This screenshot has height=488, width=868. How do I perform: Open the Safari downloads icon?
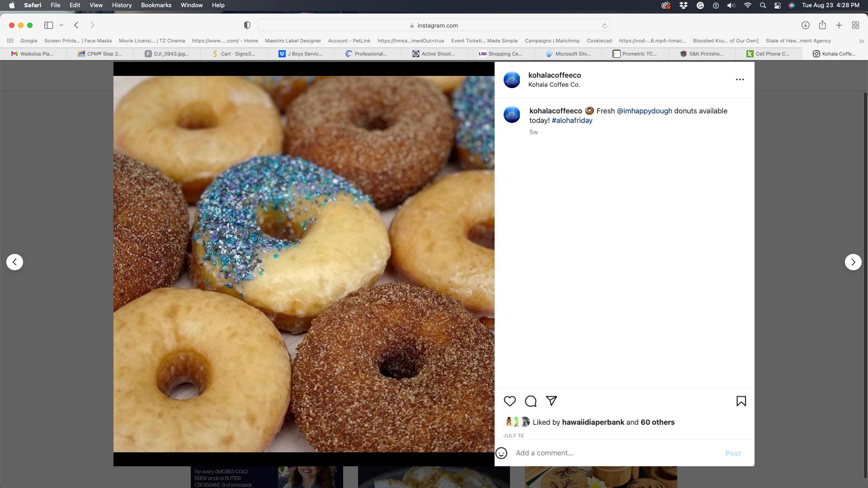[805, 25]
